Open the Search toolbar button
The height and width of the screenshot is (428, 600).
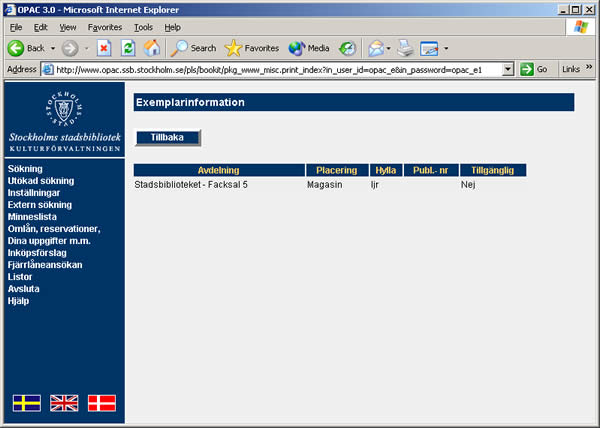(x=193, y=48)
